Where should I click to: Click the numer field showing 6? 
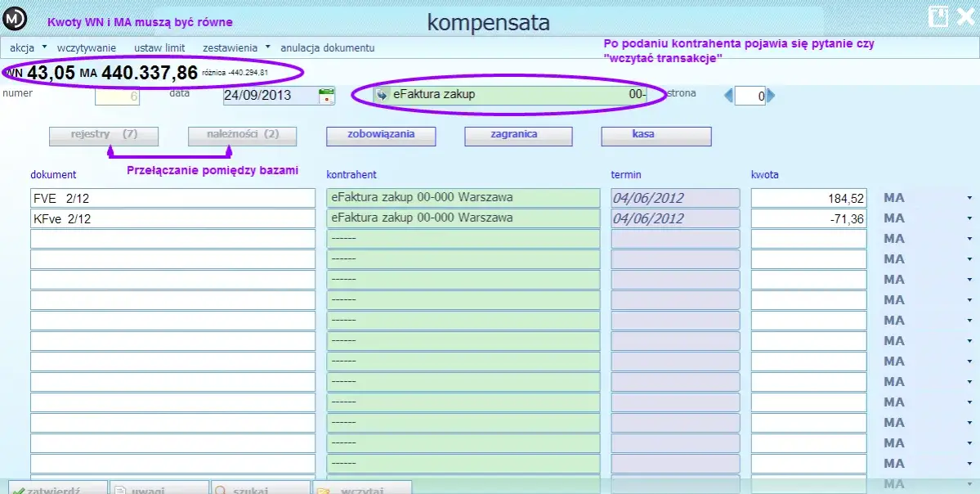[x=118, y=97]
